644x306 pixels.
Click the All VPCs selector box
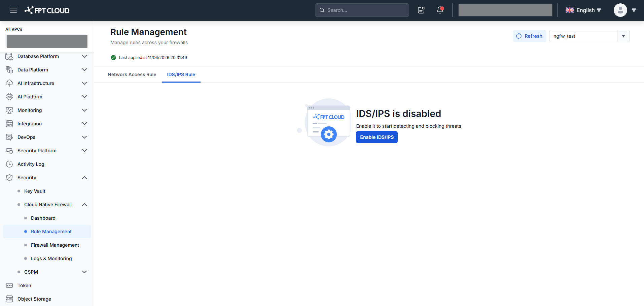(47, 41)
